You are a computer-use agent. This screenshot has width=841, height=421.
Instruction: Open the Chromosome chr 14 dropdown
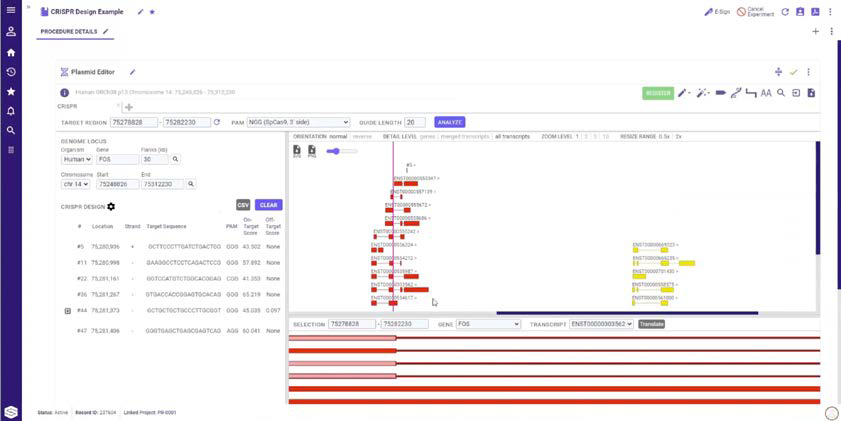tap(76, 184)
